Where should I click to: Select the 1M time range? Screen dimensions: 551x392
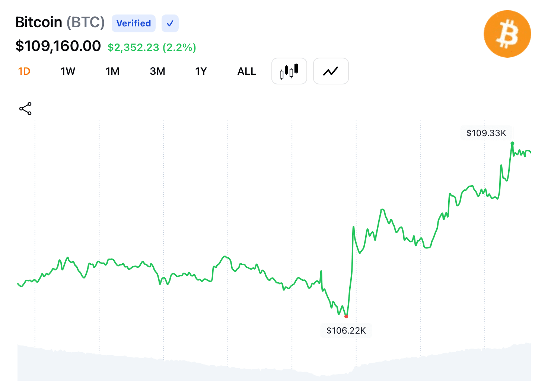click(x=112, y=71)
